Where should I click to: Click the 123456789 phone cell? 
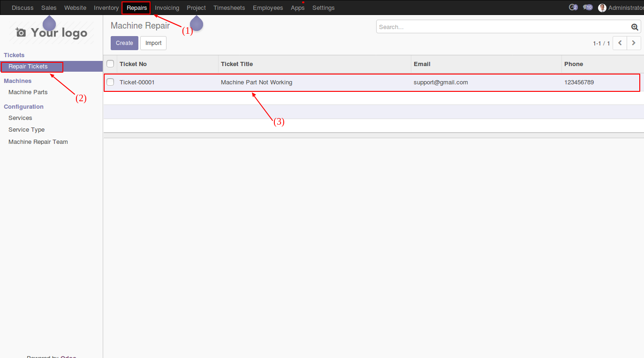pyautogui.click(x=579, y=82)
